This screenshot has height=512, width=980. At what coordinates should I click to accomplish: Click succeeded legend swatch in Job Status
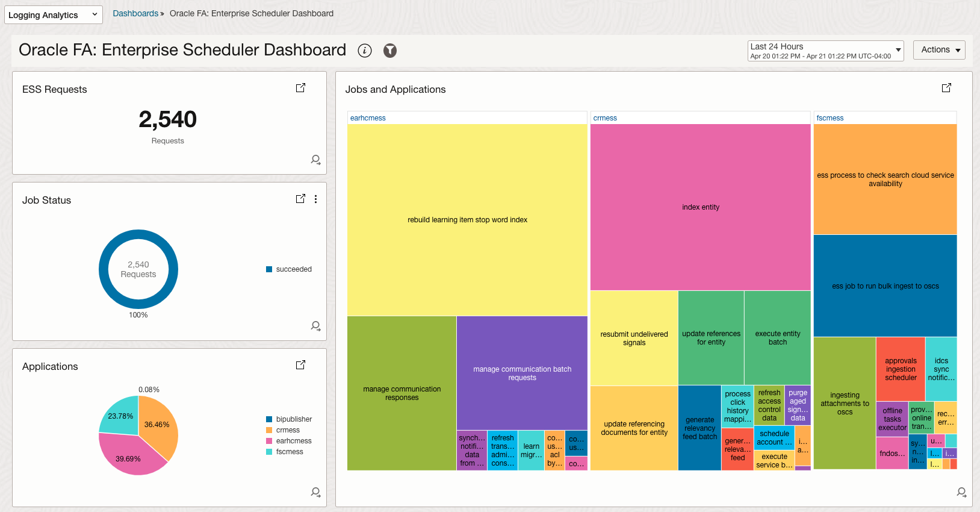(269, 269)
